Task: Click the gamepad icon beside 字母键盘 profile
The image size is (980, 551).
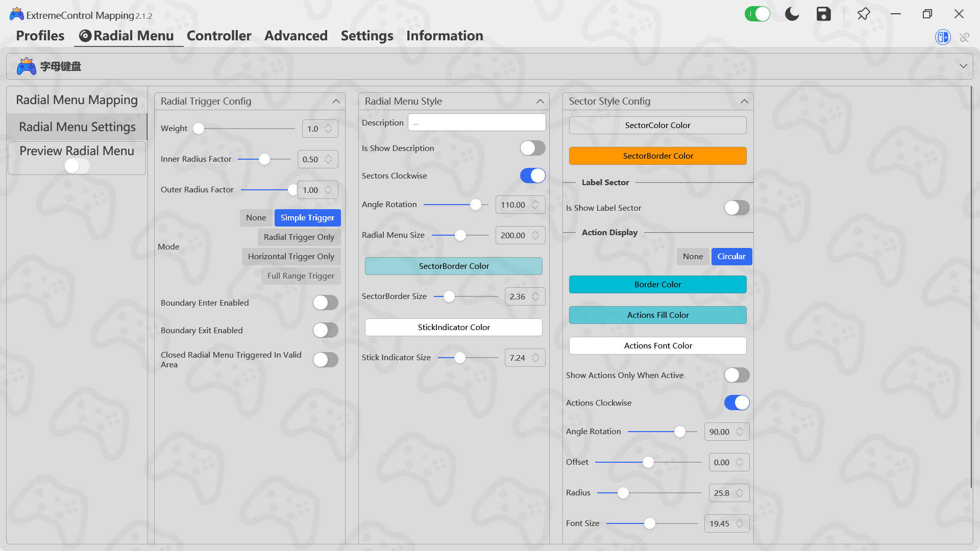Action: click(x=26, y=66)
